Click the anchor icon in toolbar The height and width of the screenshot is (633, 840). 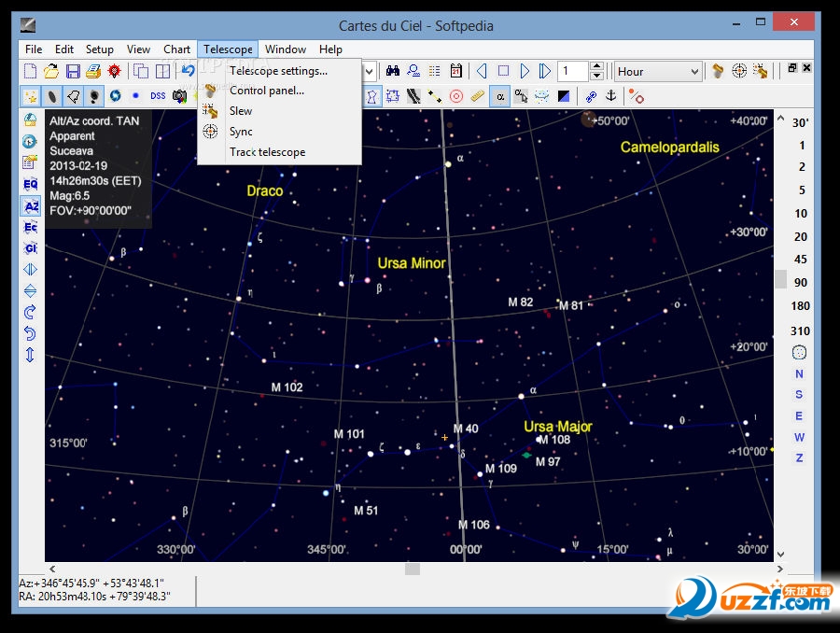(x=611, y=96)
